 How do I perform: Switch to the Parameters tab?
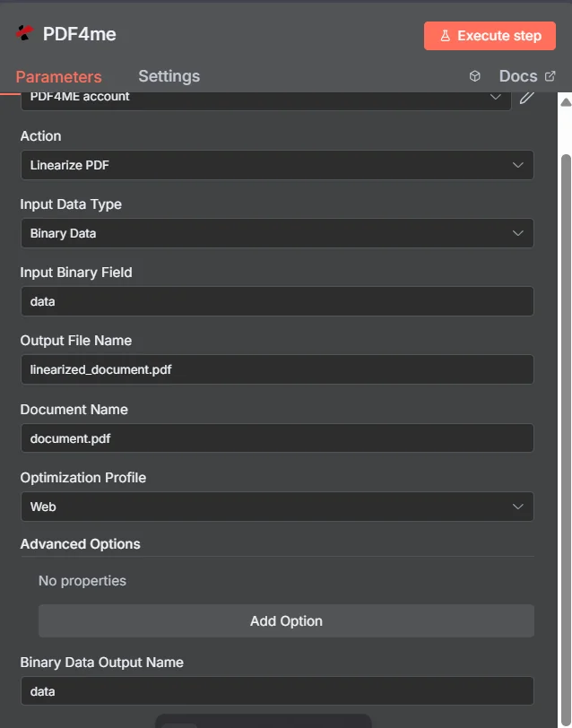58,76
